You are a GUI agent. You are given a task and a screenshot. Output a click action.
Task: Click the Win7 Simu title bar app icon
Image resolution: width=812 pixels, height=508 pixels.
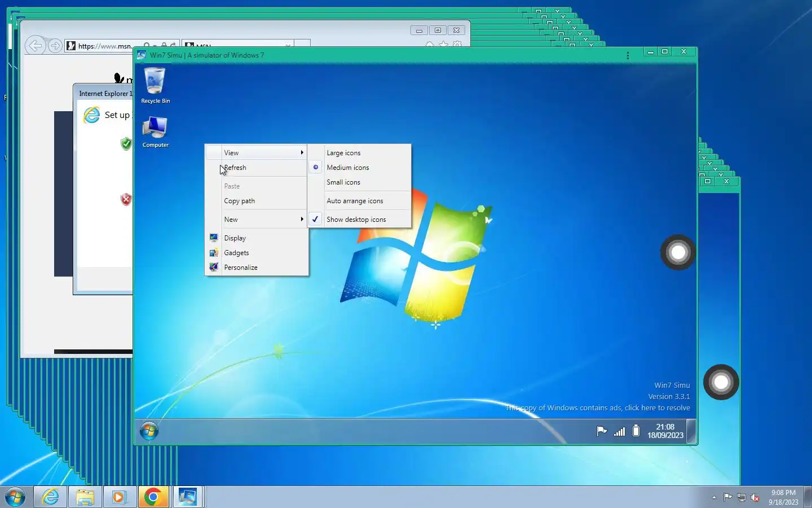(142, 55)
